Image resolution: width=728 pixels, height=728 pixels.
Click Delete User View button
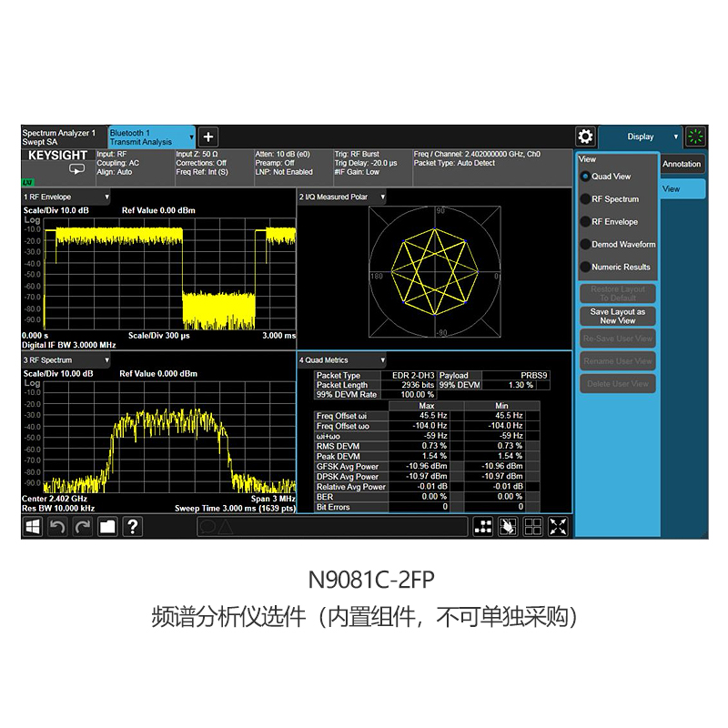618,384
